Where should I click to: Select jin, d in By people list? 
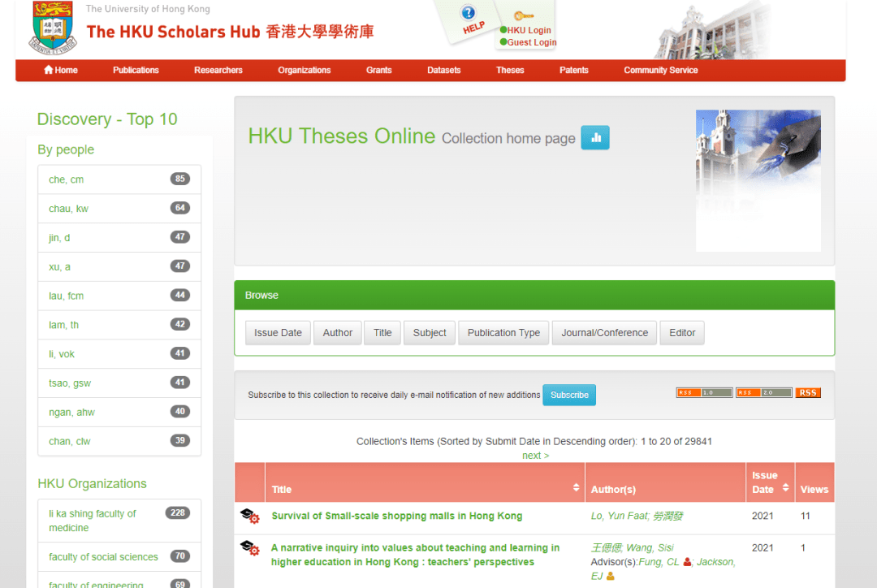[x=119, y=238]
